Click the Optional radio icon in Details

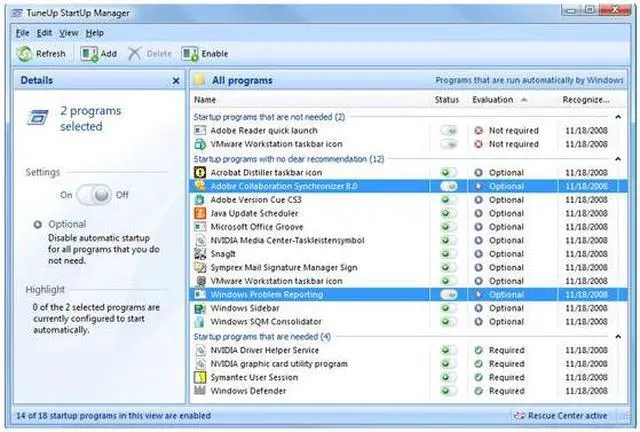38,224
